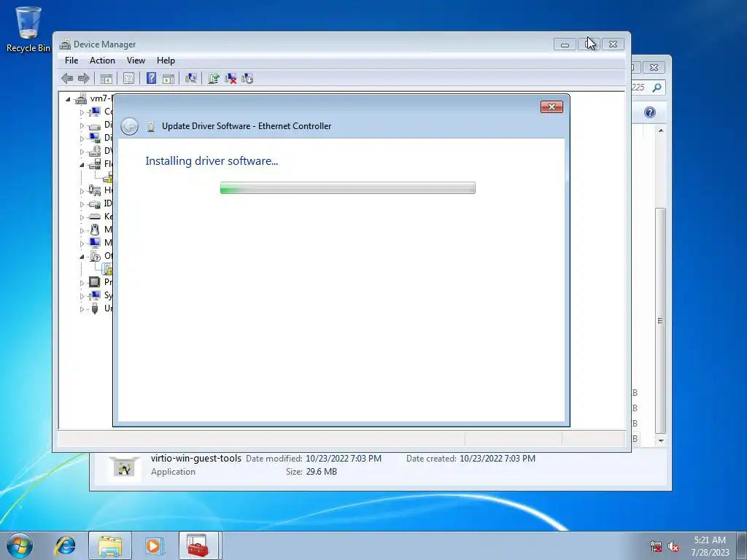
Task: Click the wizard's round back arrow button
Action: pos(130,126)
